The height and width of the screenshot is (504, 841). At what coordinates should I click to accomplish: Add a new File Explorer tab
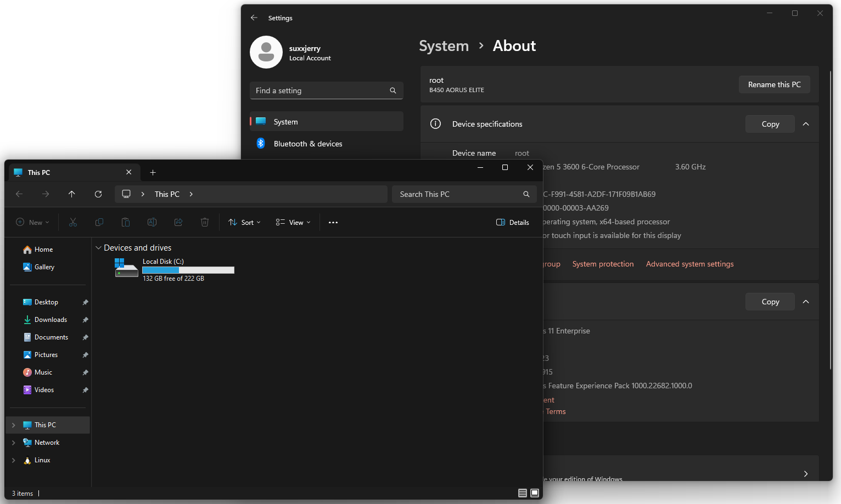pos(153,172)
